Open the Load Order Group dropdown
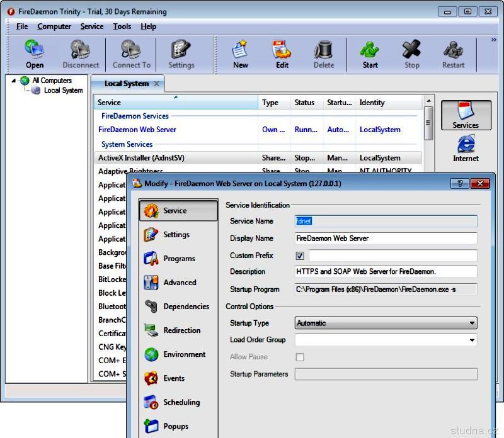The image size is (504, 438). pyautogui.click(x=472, y=340)
